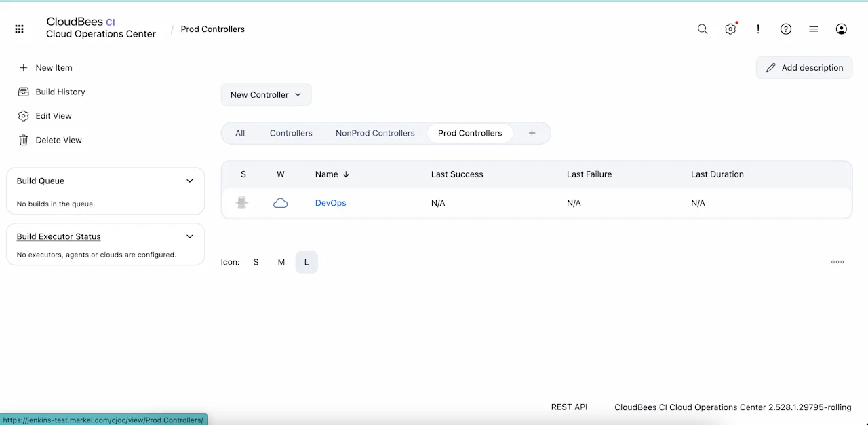The height and width of the screenshot is (425, 868).
Task: Open the overflow menu below the table
Action: click(837, 262)
